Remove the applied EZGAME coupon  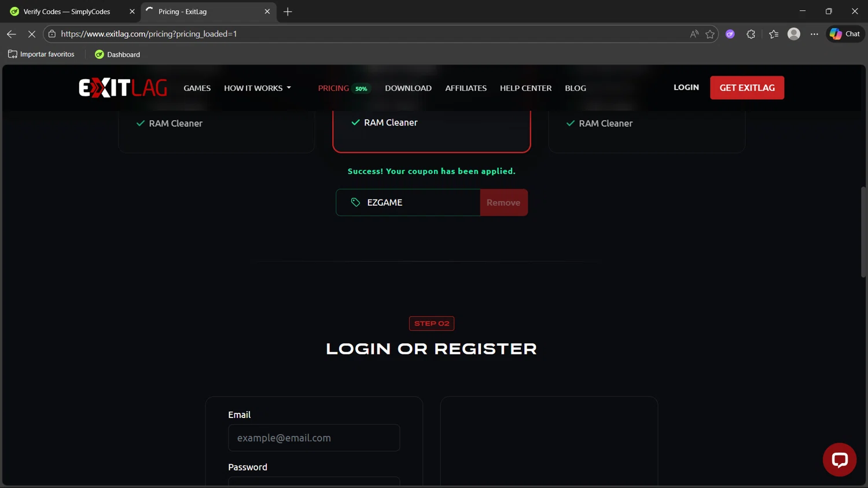pos(503,202)
